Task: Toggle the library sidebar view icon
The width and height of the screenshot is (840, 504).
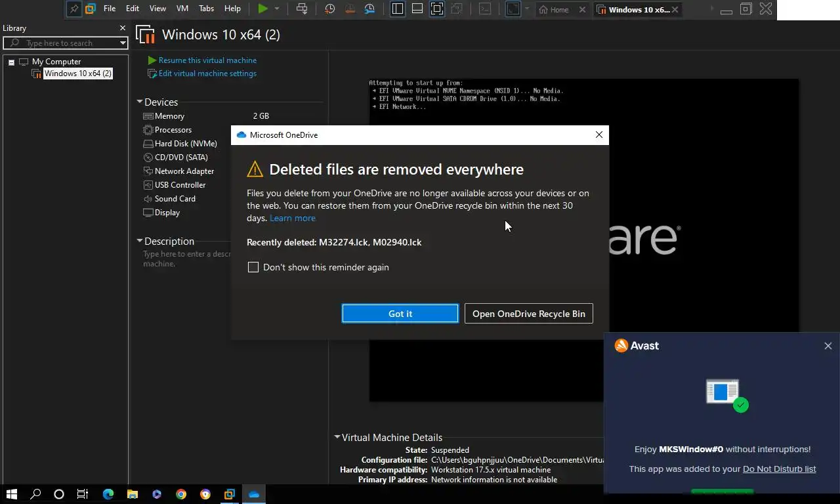Action: coord(398,9)
